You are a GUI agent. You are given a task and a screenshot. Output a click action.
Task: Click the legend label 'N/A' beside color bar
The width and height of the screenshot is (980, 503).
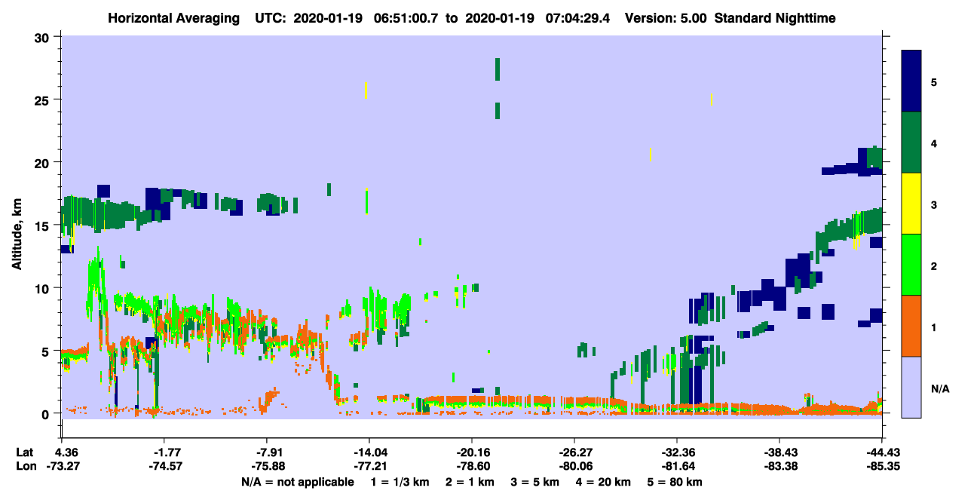point(939,389)
